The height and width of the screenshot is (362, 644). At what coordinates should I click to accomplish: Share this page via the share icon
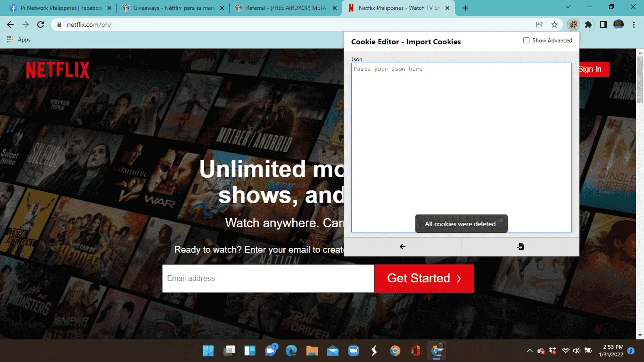click(539, 25)
